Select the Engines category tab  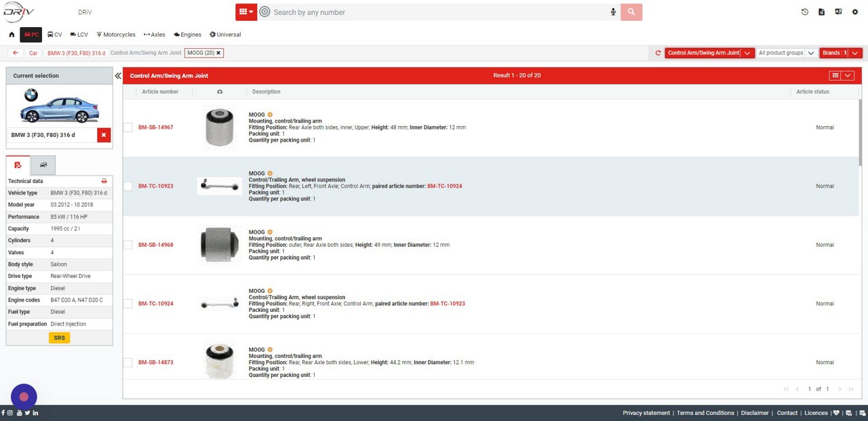coord(188,35)
